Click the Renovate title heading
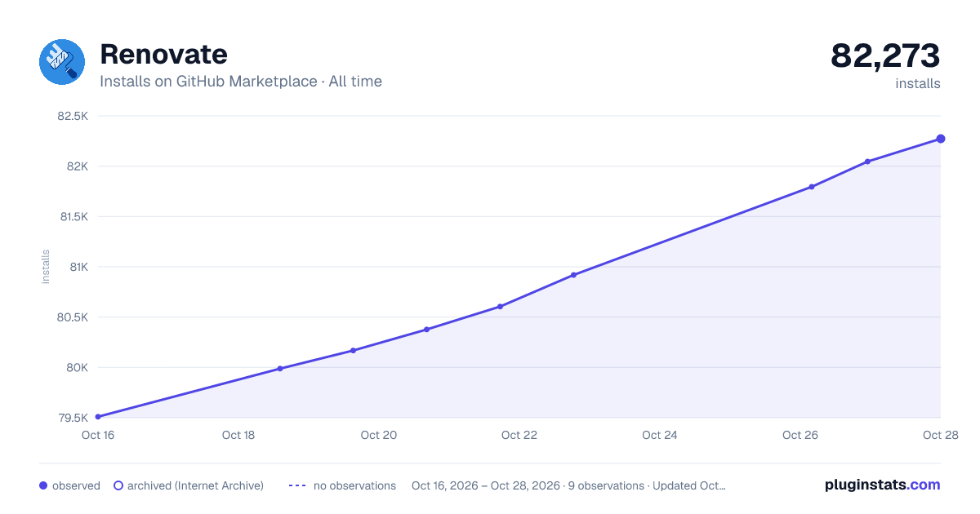 163,54
